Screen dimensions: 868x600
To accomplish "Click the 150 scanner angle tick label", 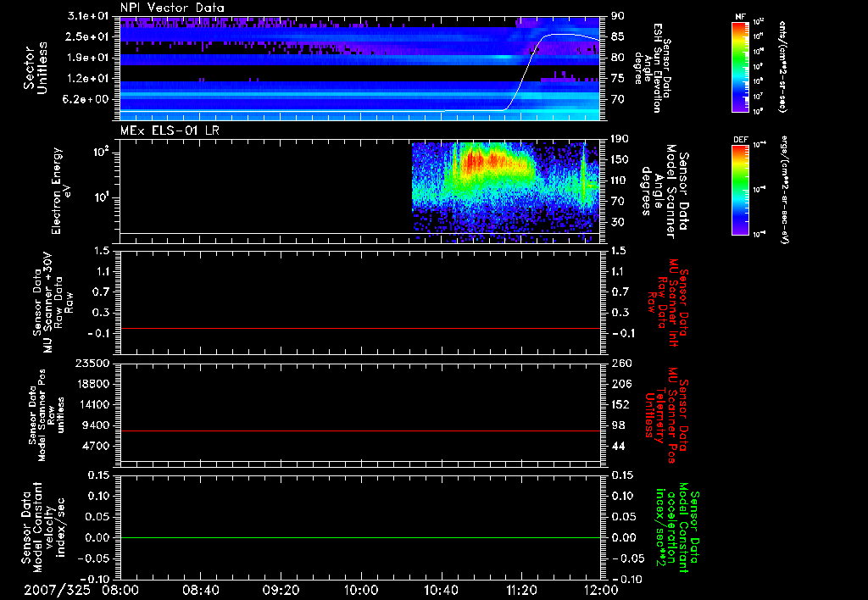I will click(620, 159).
